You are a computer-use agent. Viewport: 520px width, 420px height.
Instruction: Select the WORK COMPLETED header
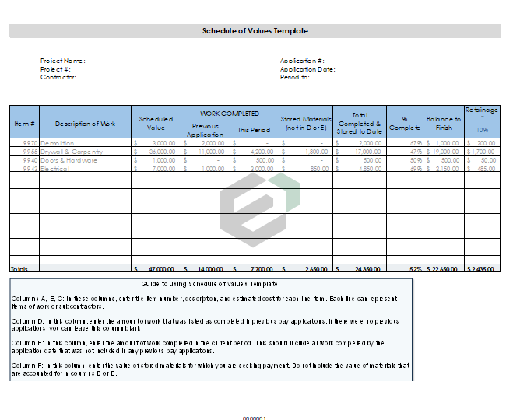point(230,114)
